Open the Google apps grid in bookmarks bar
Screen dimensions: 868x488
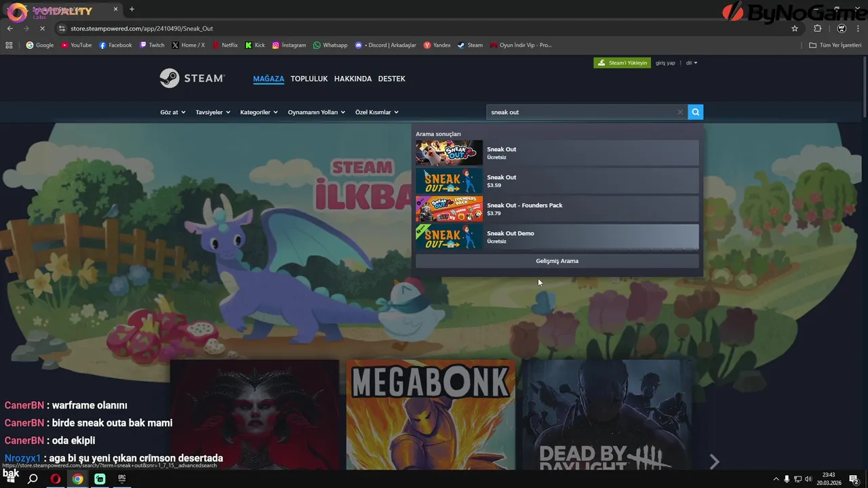coord(9,45)
